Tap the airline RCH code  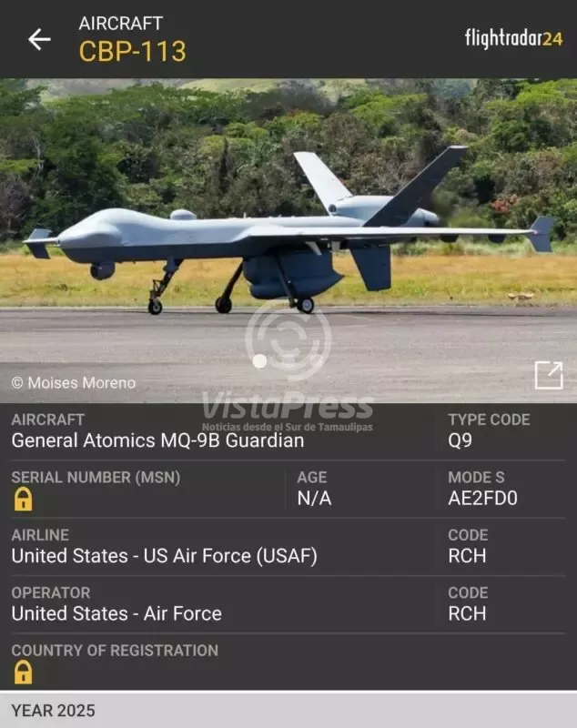point(467,556)
